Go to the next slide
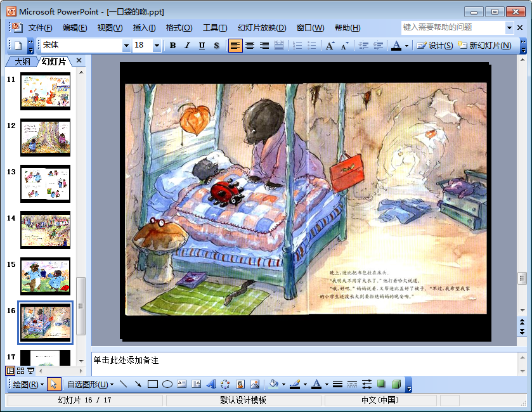The width and height of the screenshot is (532, 412). click(522, 332)
